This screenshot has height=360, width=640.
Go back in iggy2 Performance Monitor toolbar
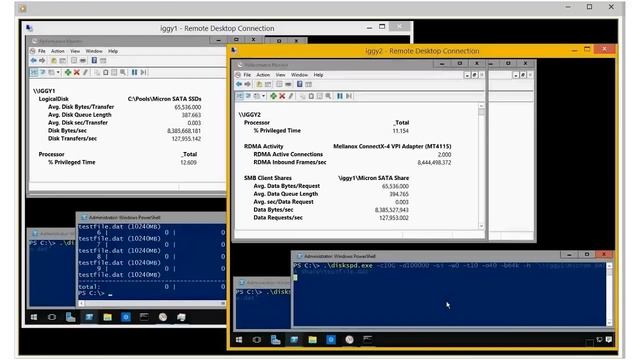pyautogui.click(x=239, y=84)
